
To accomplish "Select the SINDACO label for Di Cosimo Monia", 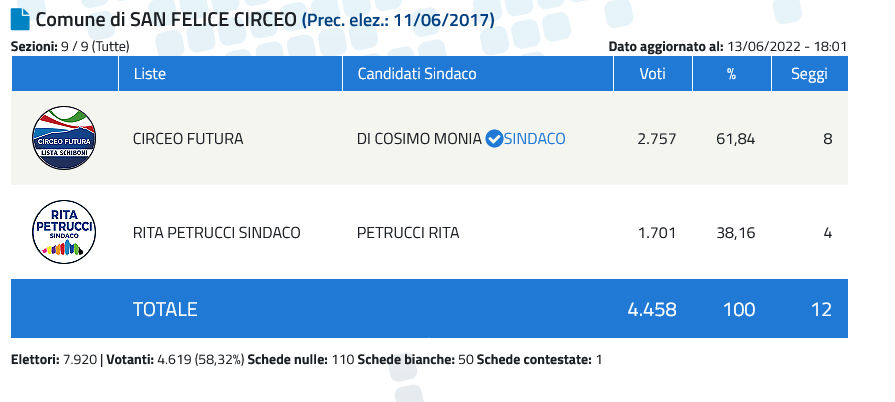I will tap(535, 139).
